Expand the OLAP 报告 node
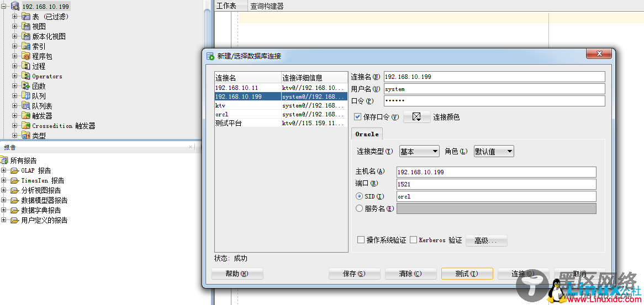 4,170
